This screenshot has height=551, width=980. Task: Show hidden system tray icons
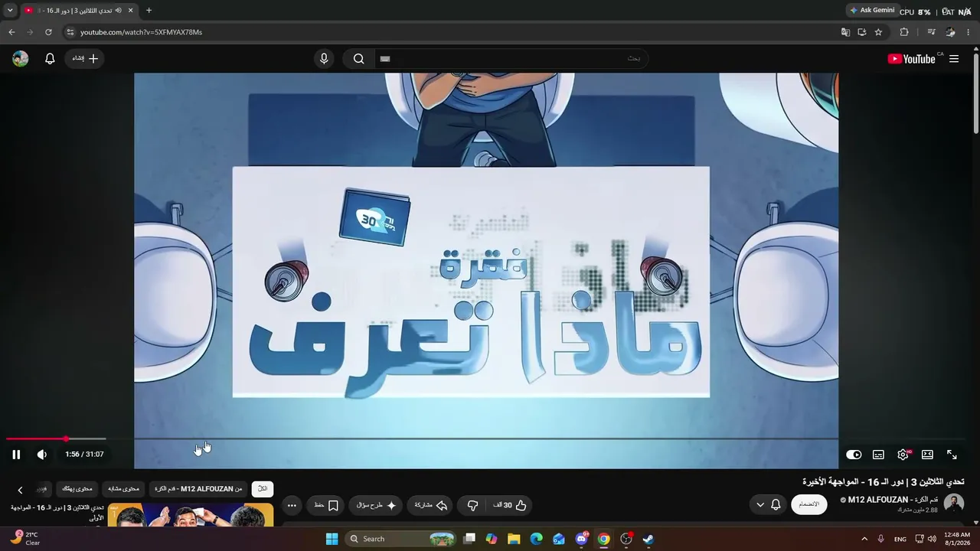tap(864, 539)
